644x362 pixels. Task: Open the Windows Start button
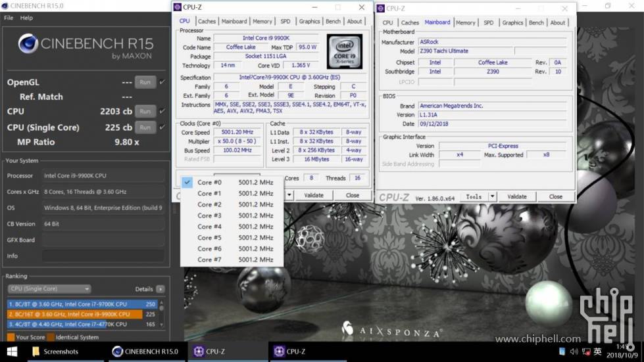coord(12,351)
